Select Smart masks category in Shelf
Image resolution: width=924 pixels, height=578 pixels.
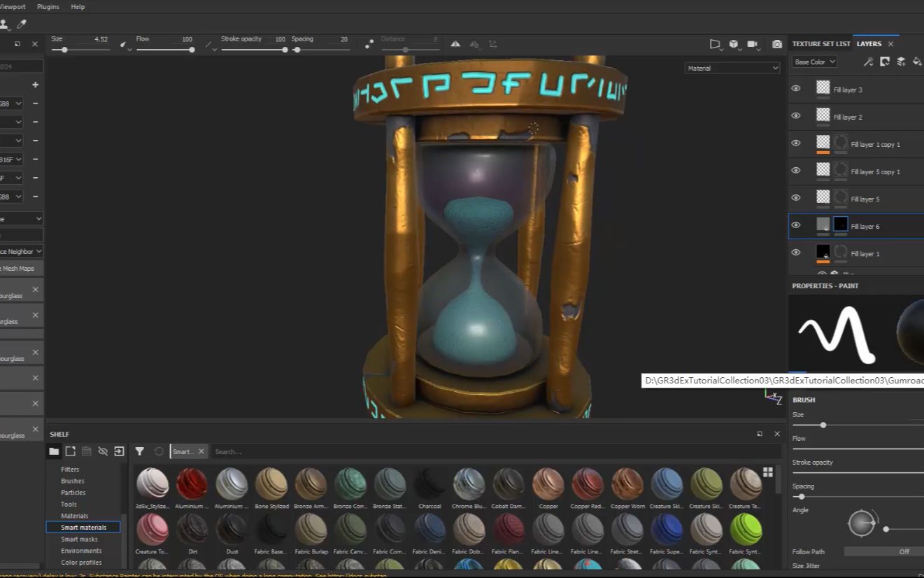79,539
